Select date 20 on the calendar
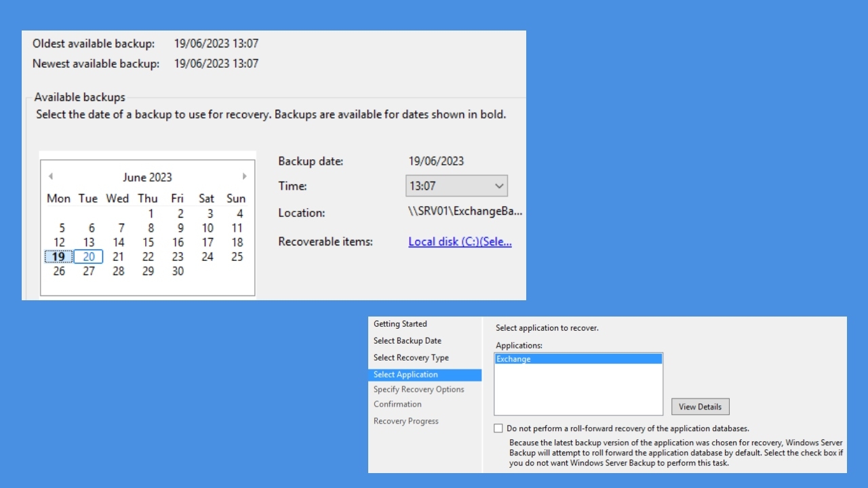This screenshot has height=488, width=868. tap(88, 256)
